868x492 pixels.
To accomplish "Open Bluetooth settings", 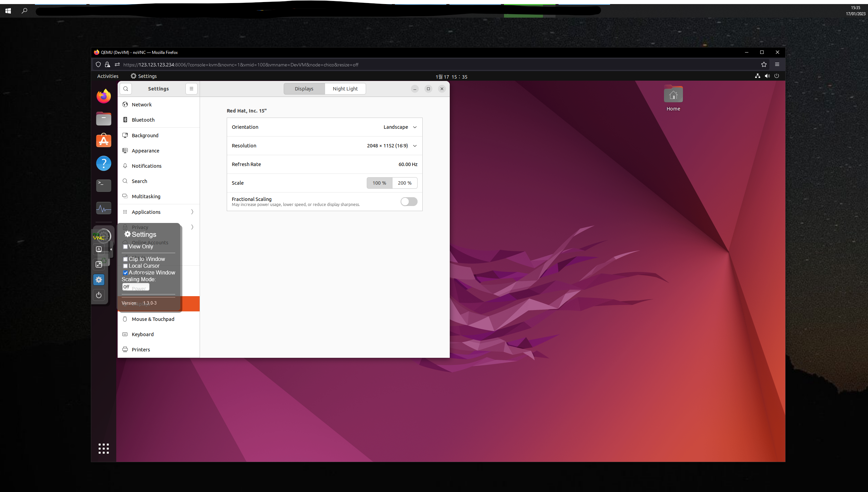I will pyautogui.click(x=159, y=120).
